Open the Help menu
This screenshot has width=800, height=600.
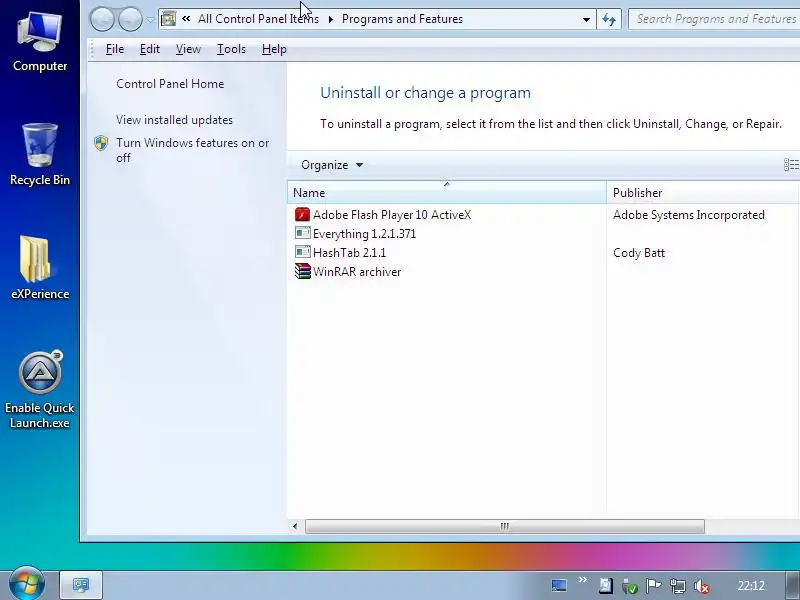(x=274, y=49)
